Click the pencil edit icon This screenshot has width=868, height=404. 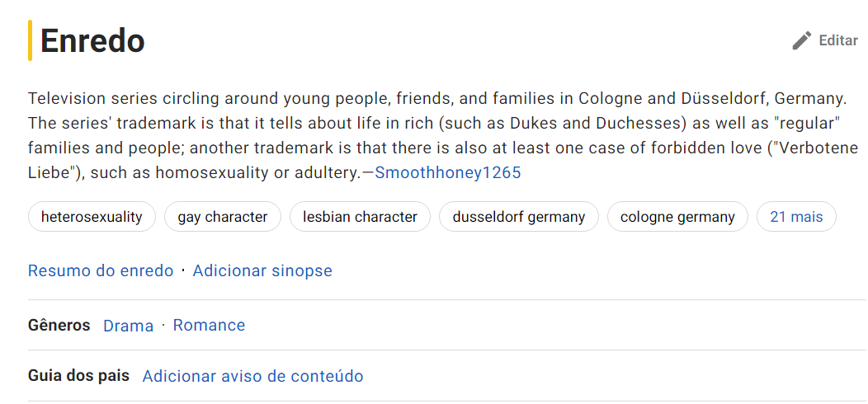tap(801, 40)
